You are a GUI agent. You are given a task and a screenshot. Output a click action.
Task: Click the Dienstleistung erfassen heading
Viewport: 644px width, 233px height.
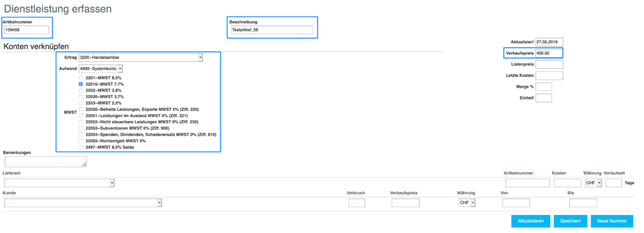[x=58, y=9]
